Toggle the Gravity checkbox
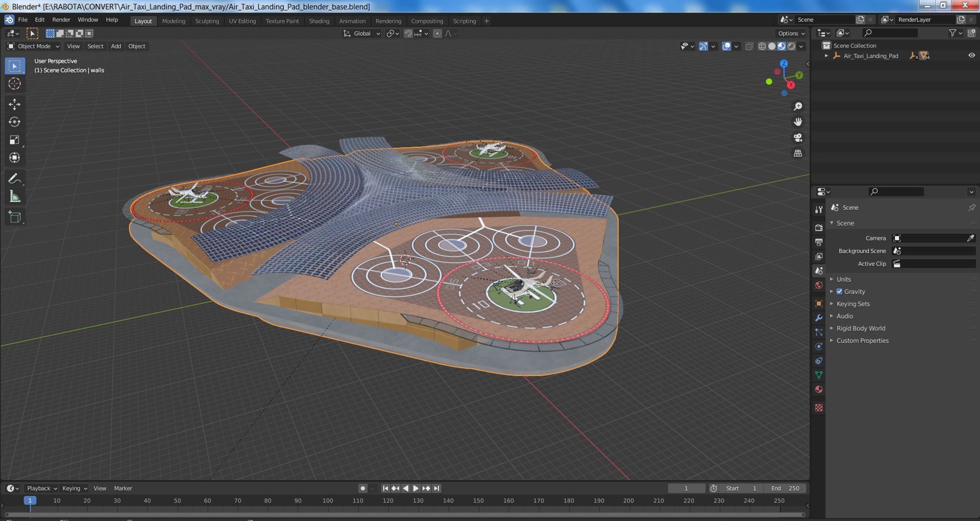 839,291
